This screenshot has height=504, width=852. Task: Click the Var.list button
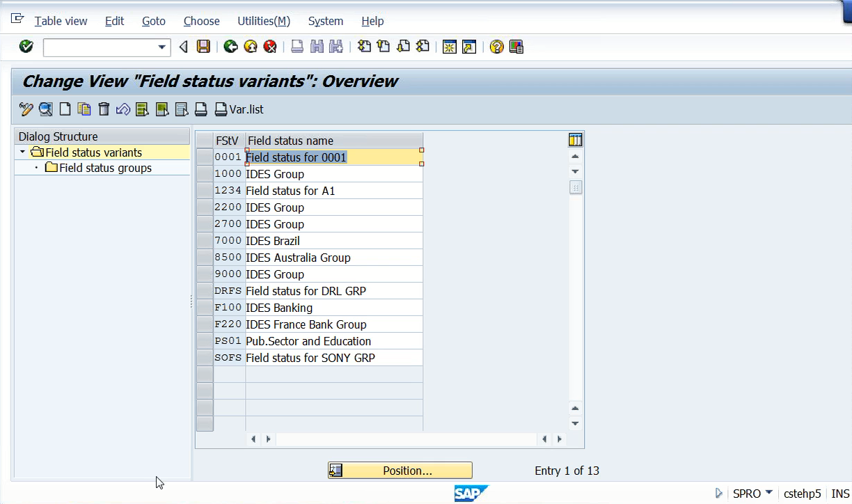coord(239,109)
